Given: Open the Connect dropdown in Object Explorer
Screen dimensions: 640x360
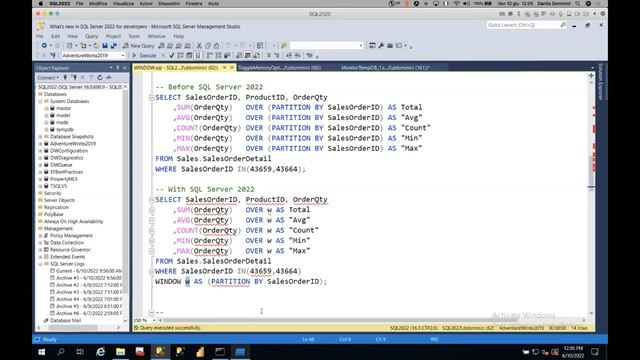Looking at the screenshot, I should [48, 78].
